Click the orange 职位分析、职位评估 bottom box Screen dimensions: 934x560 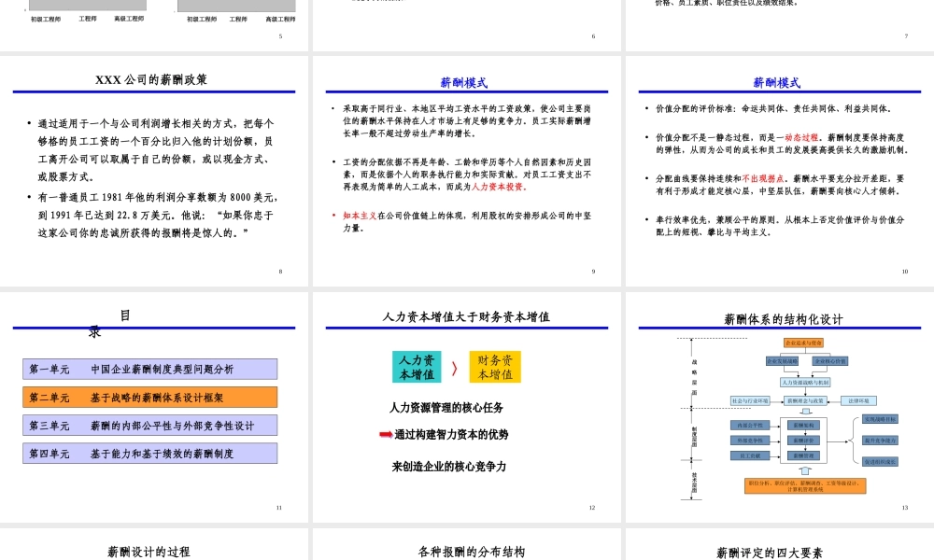(805, 485)
